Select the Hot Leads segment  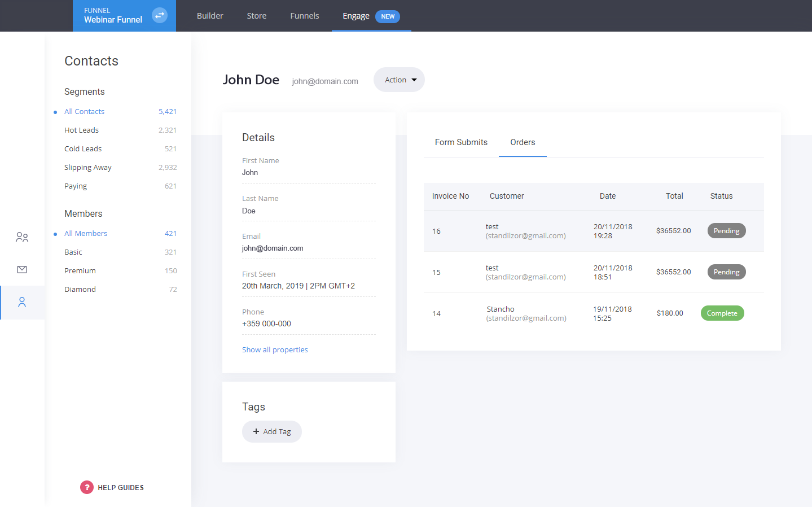coord(81,130)
